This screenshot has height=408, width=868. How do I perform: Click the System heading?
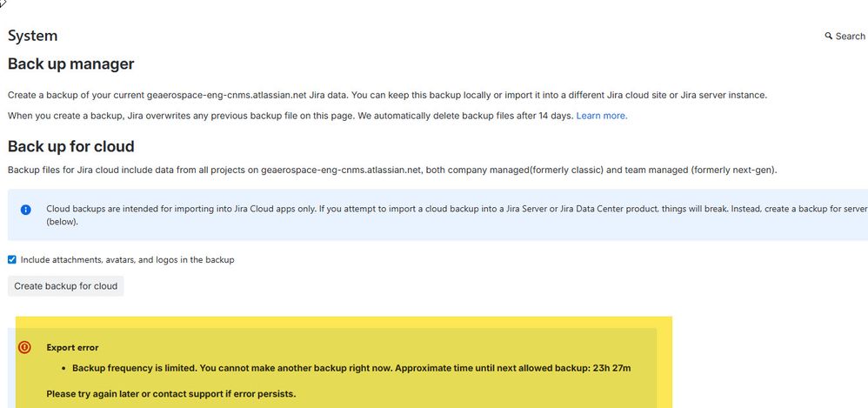coord(33,36)
